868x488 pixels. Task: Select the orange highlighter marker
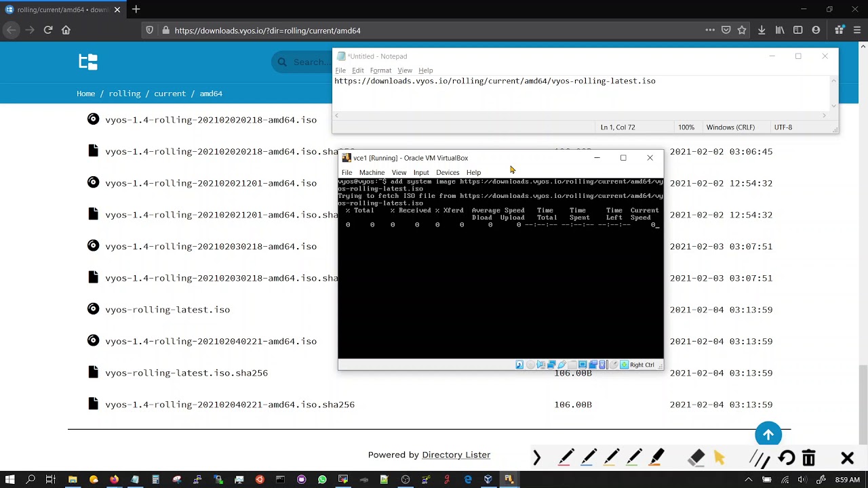pos(656,458)
